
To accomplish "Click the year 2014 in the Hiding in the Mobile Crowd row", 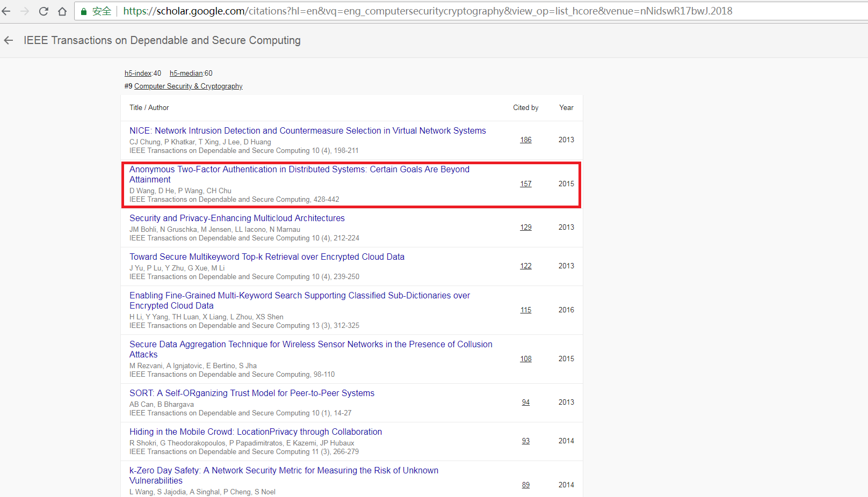I will coord(566,441).
